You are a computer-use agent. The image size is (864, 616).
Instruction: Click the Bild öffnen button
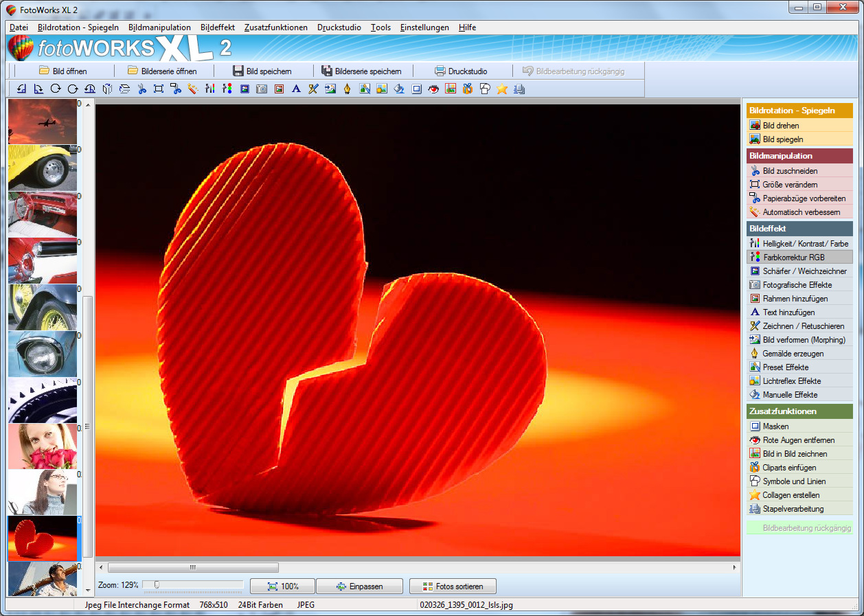click(x=62, y=71)
